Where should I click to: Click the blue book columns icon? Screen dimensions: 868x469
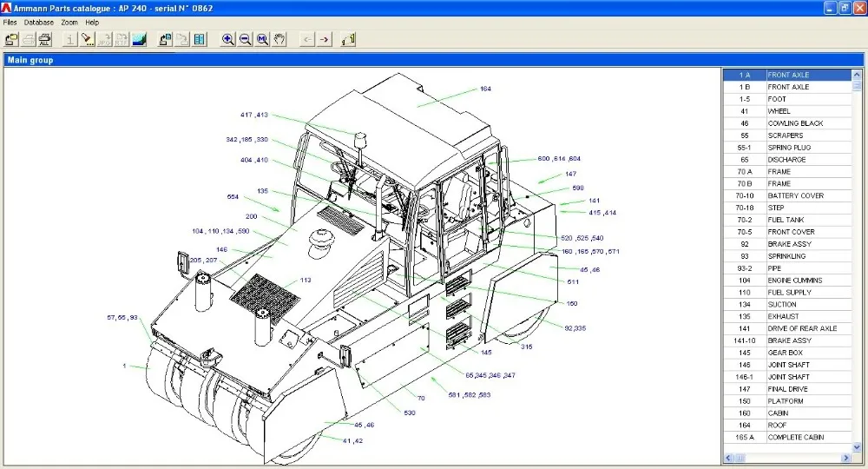(x=200, y=39)
